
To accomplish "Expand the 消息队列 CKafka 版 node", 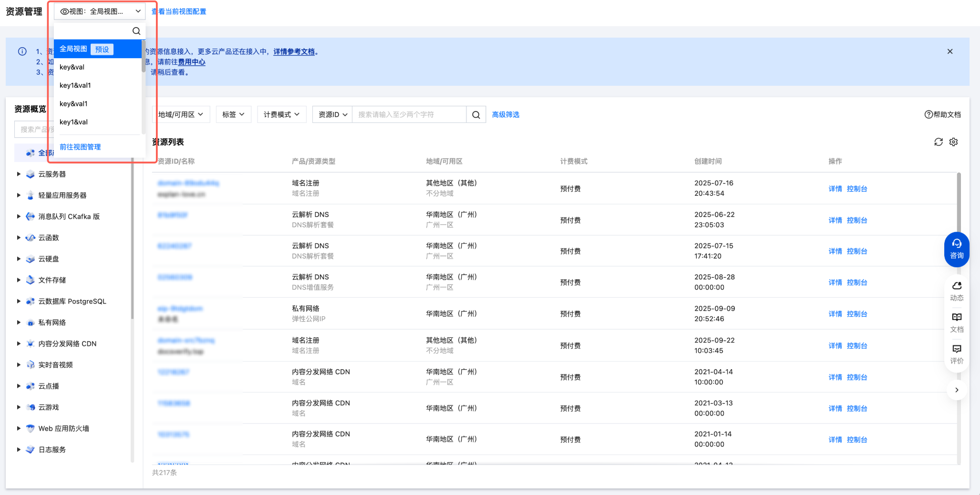I will [19, 217].
